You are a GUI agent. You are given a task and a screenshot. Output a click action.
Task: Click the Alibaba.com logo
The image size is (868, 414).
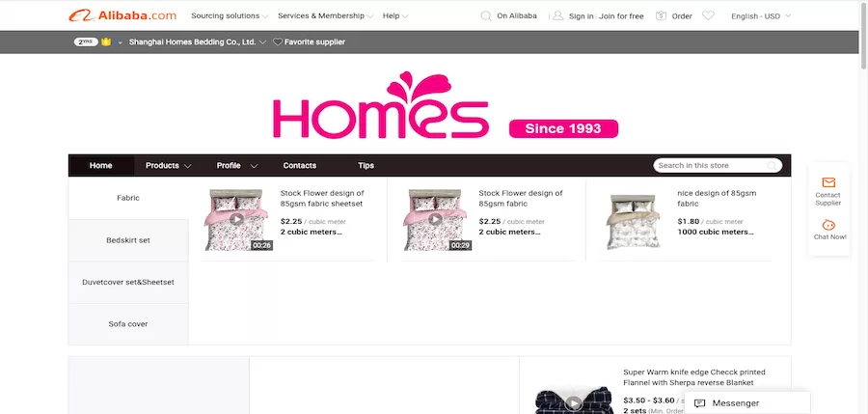tap(122, 15)
